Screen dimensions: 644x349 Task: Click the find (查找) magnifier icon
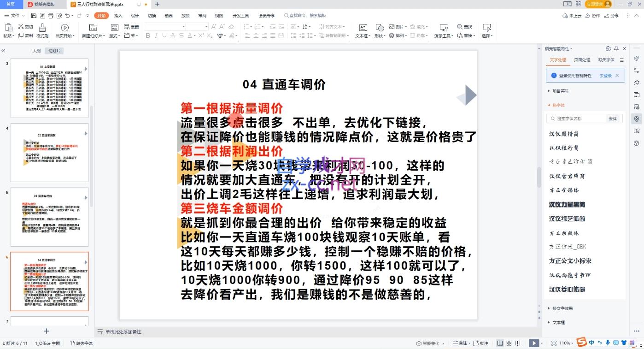pos(460,27)
